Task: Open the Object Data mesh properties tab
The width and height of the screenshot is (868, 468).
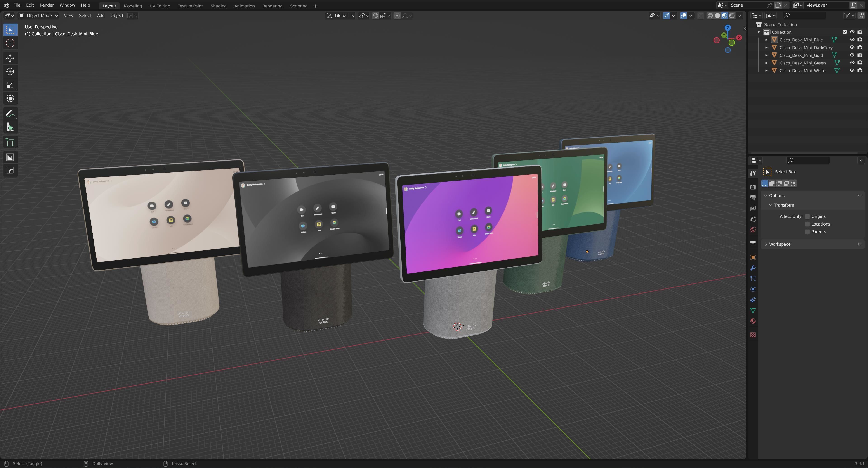Action: (x=753, y=311)
